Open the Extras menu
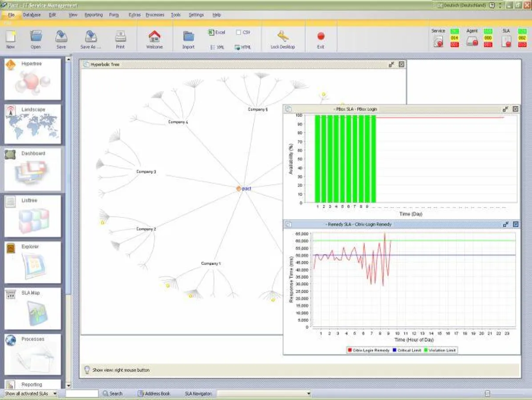The height and width of the screenshot is (400, 532). [134, 15]
